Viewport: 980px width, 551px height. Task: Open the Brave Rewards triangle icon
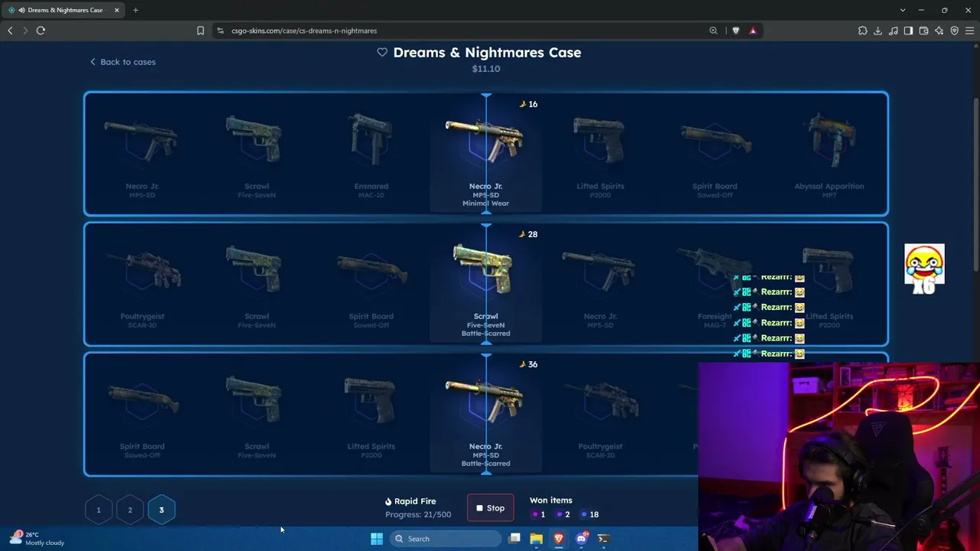point(753,31)
